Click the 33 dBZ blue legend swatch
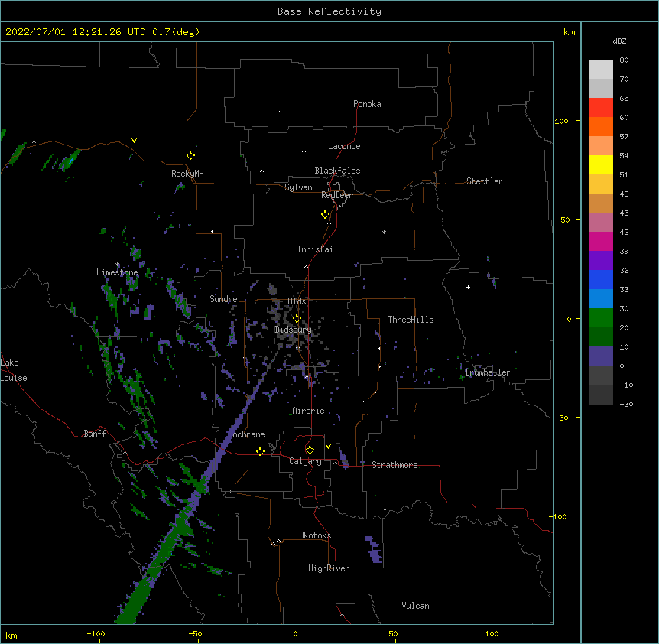This screenshot has width=659, height=644. click(601, 298)
